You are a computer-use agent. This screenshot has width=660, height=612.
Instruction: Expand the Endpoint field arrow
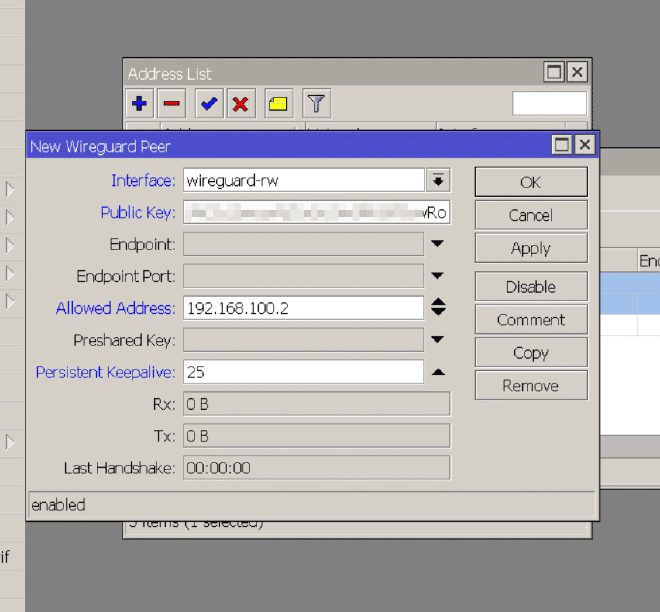pyautogui.click(x=438, y=244)
